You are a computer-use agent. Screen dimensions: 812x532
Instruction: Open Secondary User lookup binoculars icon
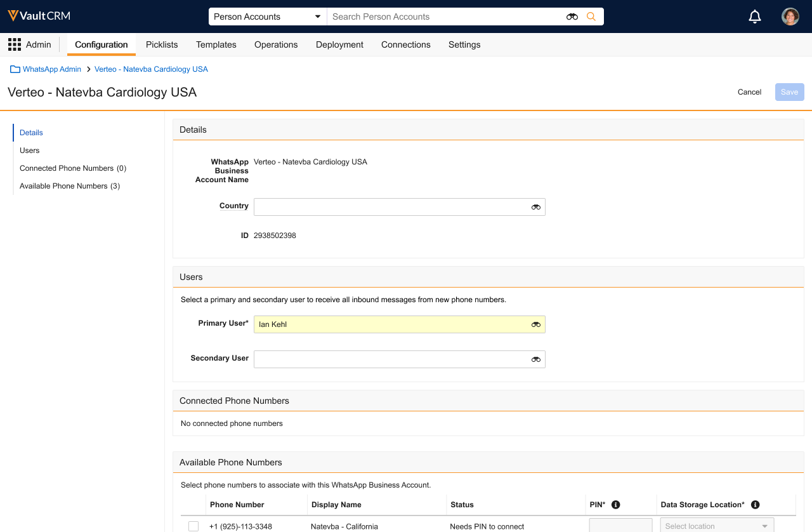(536, 359)
